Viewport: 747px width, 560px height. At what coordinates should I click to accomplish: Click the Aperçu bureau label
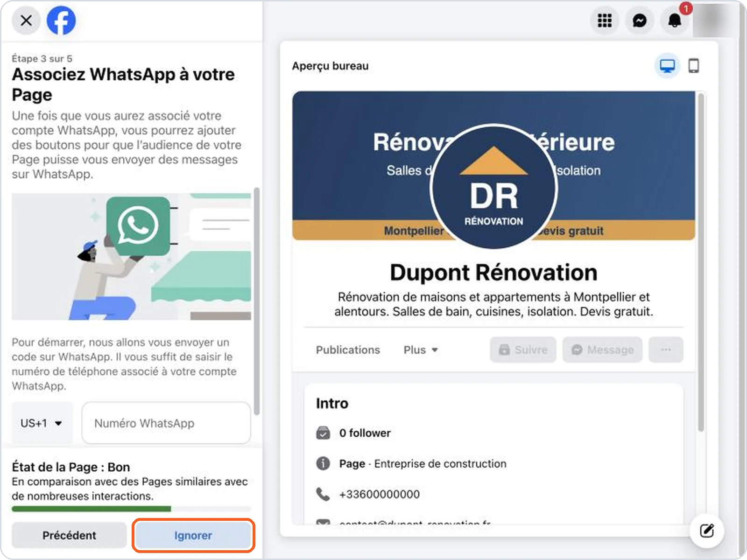(330, 66)
